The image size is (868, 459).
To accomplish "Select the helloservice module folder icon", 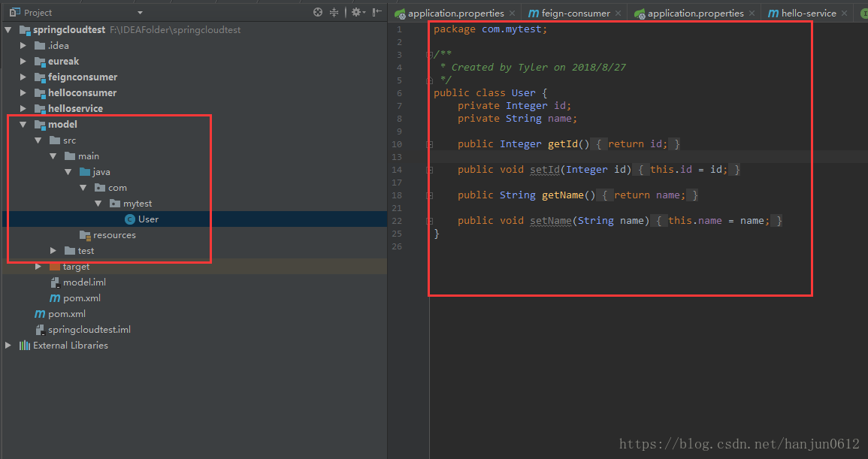I will click(40, 108).
